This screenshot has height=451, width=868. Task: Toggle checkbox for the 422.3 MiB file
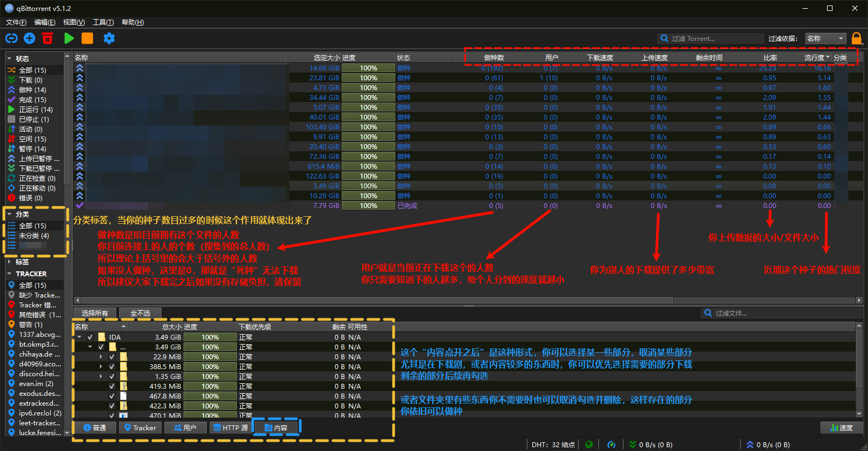point(112,406)
